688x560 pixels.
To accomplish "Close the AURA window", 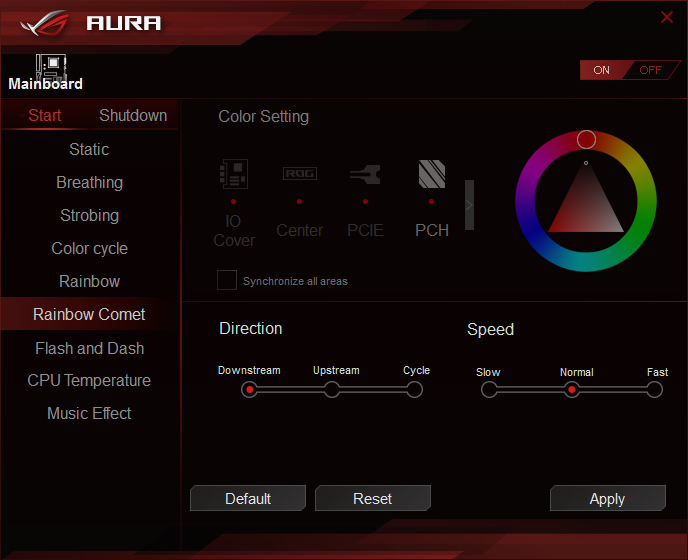I will coord(666,17).
